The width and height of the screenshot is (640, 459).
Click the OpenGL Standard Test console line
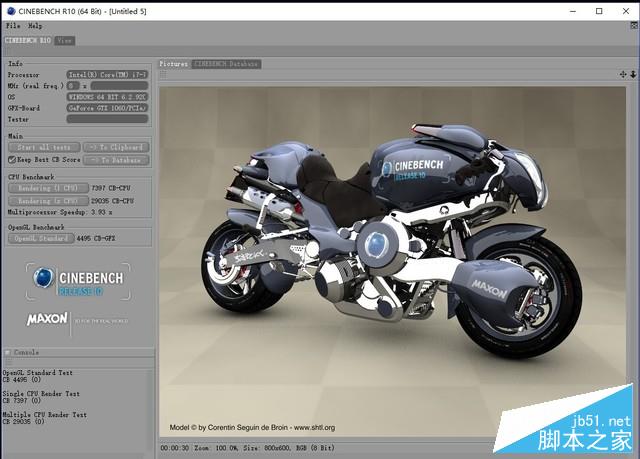[38, 373]
